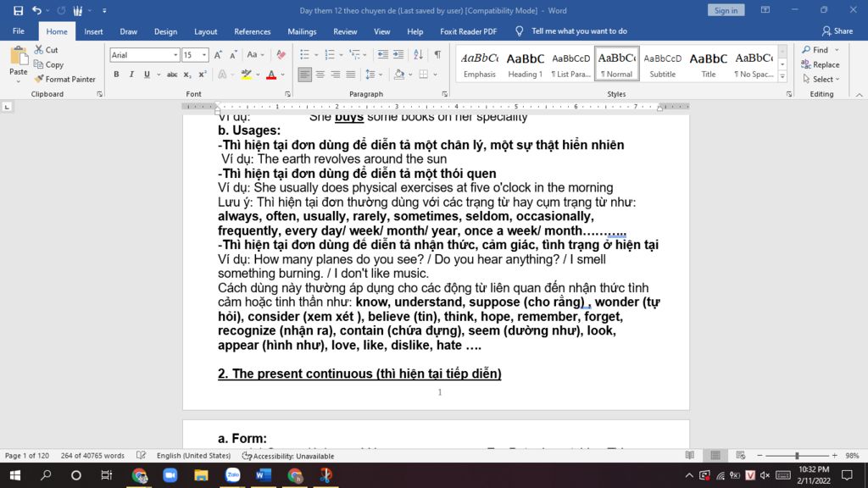Open the font name dropdown (Arial)
The width and height of the screenshot is (868, 488).
tap(175, 55)
